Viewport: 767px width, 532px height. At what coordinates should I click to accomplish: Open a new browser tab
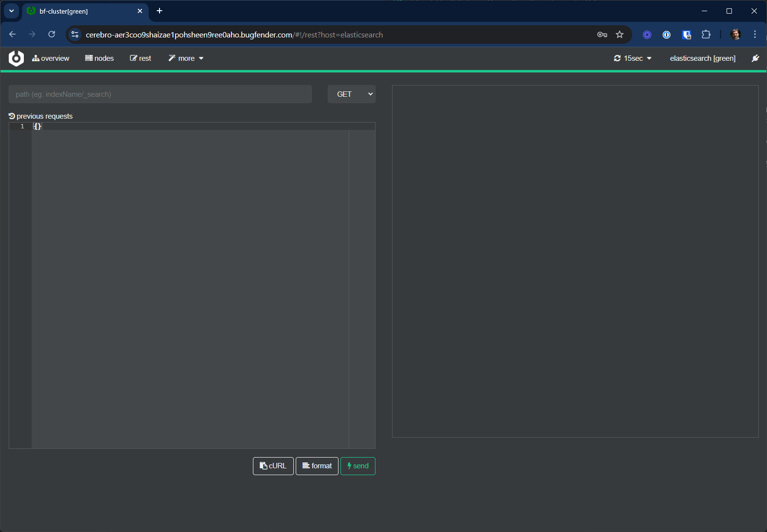tap(160, 11)
